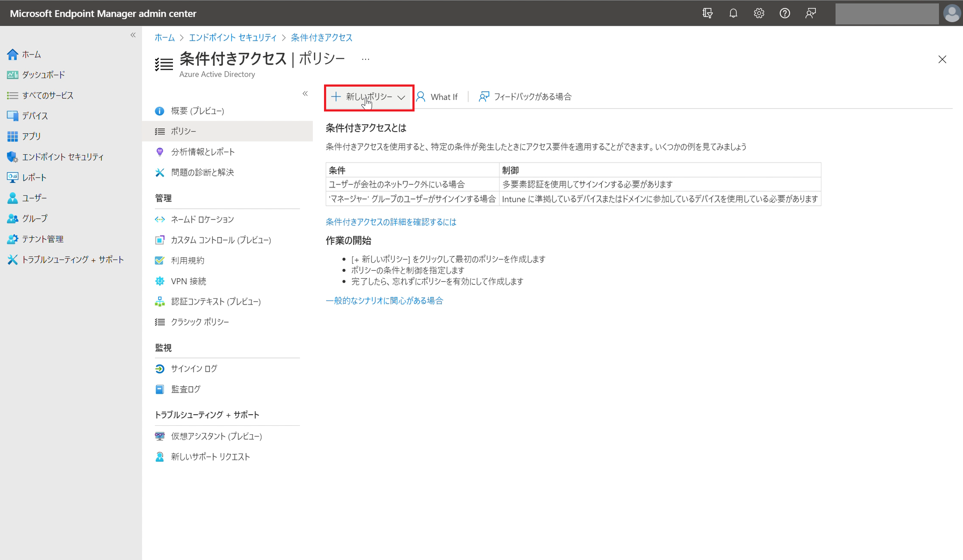
Task: Click the Reports monitor icon
Action: tap(12, 178)
